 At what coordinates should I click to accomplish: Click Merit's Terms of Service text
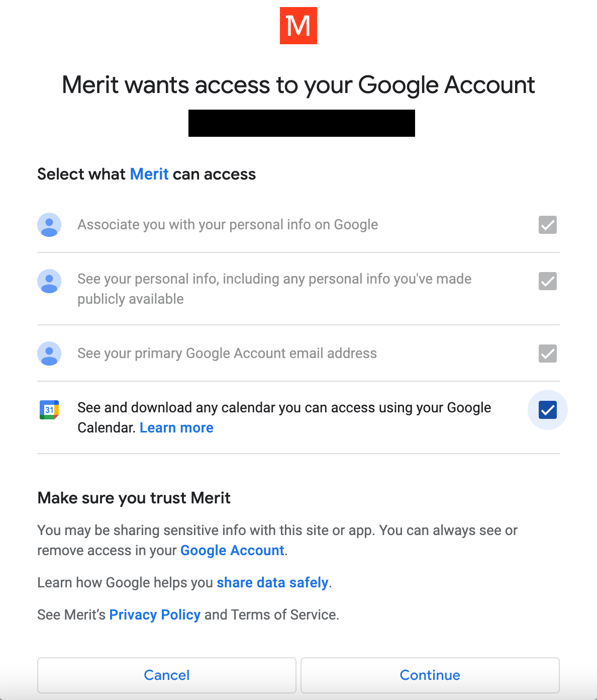point(285,615)
